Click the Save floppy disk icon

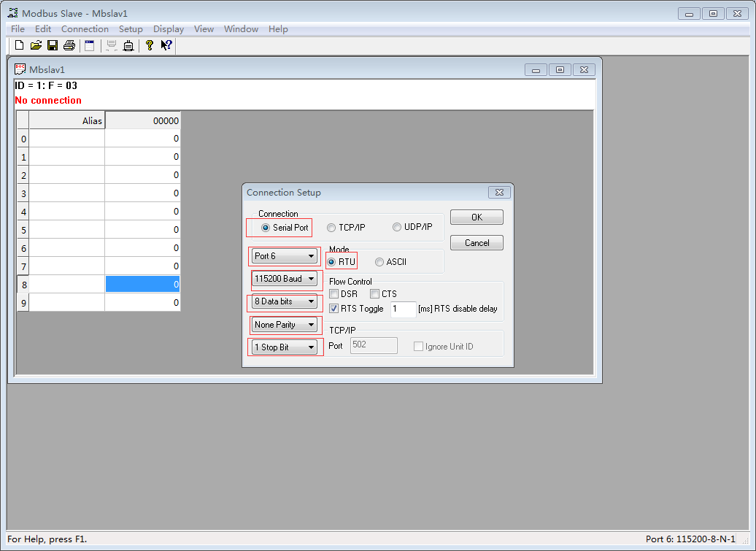tap(53, 45)
